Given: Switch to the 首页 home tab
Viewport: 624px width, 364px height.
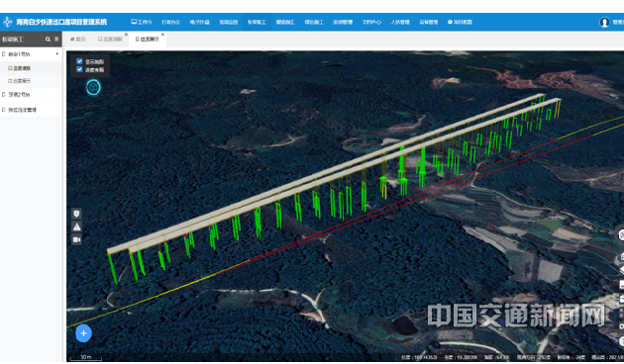Looking at the screenshot, I should pyautogui.click(x=78, y=40).
